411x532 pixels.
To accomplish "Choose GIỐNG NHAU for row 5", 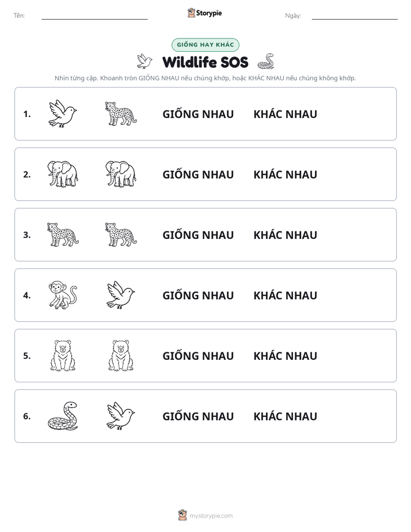I will click(198, 356).
